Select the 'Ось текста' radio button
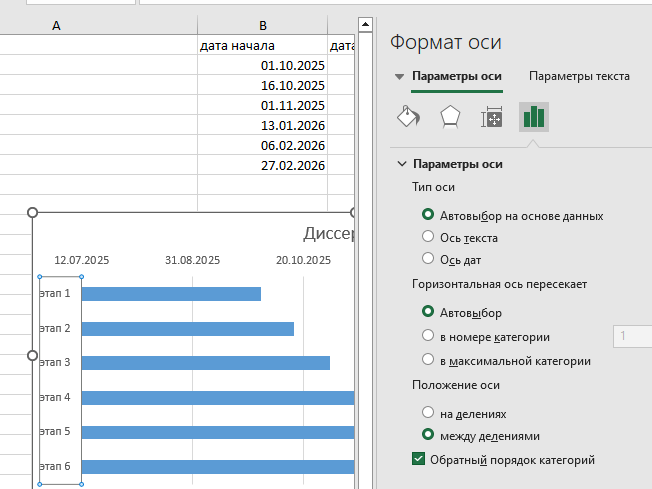Image resolution: width=652 pixels, height=489 pixels. (x=428, y=238)
